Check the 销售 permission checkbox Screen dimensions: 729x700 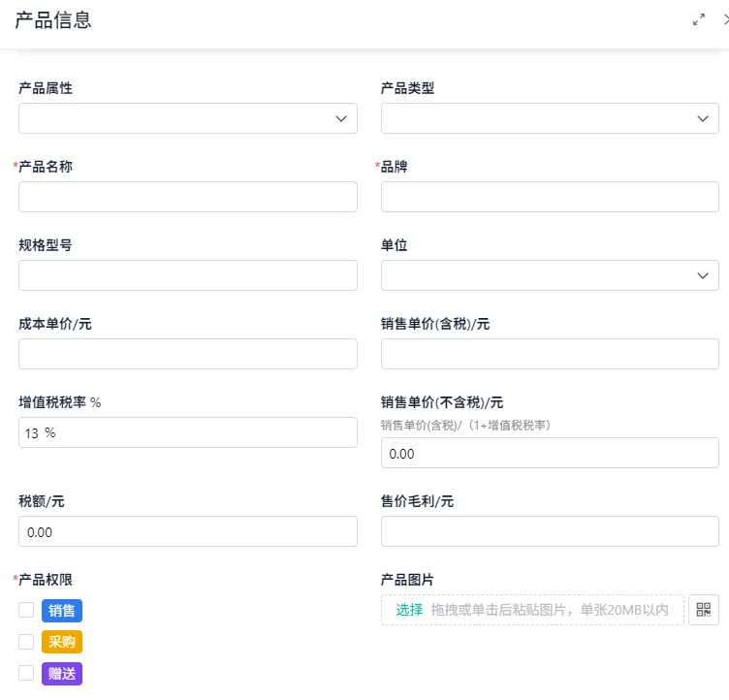pos(26,610)
